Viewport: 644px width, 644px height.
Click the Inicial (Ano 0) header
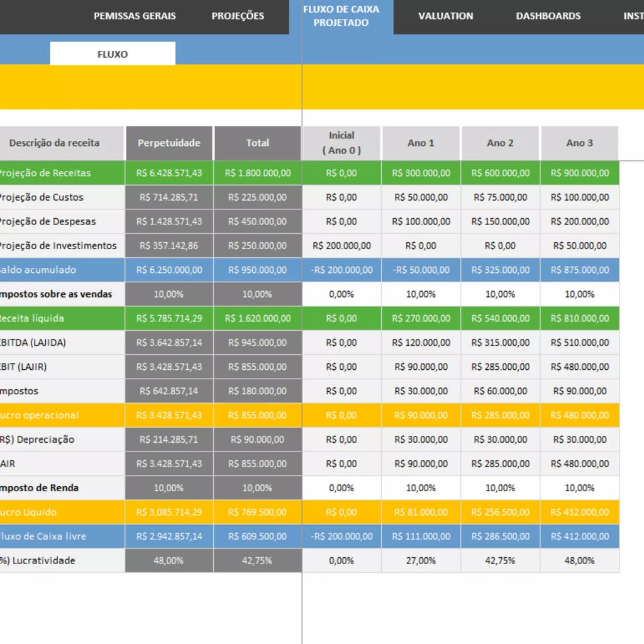pyautogui.click(x=341, y=143)
